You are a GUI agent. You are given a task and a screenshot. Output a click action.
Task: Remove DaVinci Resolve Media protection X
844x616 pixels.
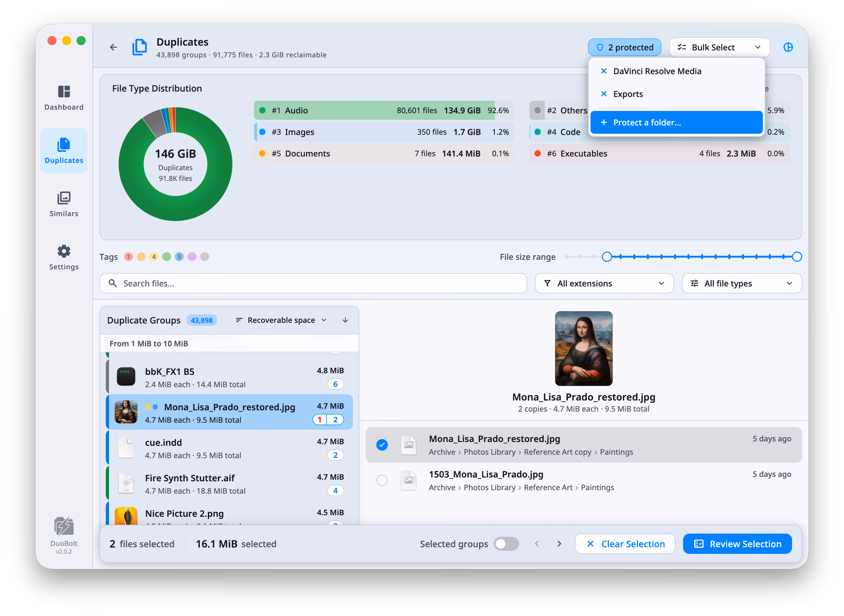[604, 71]
